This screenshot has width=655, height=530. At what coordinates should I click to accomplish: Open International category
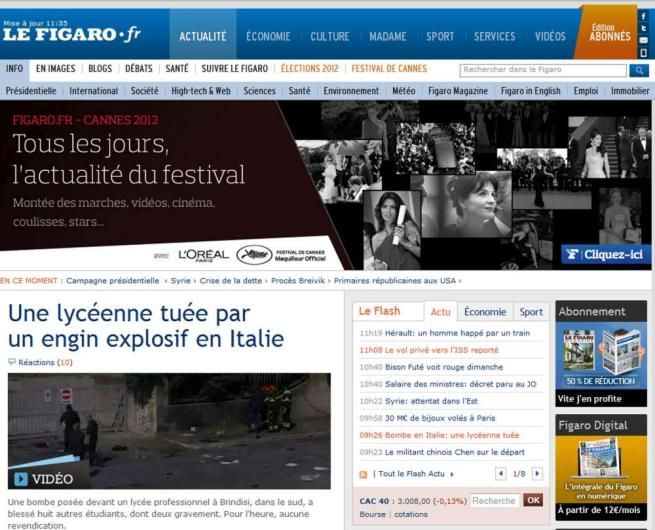[x=94, y=91]
